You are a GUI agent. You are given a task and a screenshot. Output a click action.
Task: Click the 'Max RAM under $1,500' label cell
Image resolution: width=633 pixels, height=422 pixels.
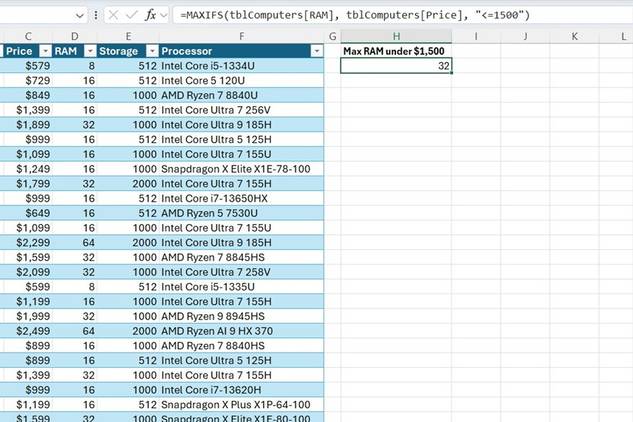(396, 51)
